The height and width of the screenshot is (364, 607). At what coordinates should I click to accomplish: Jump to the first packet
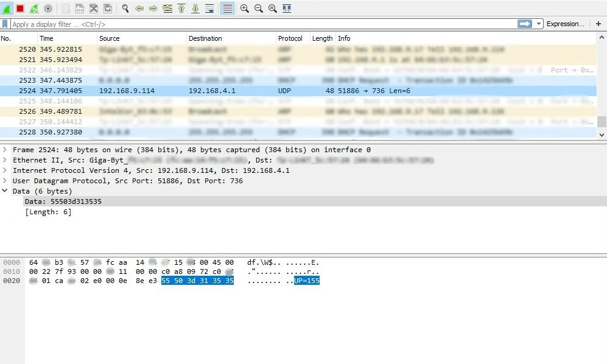click(x=181, y=9)
